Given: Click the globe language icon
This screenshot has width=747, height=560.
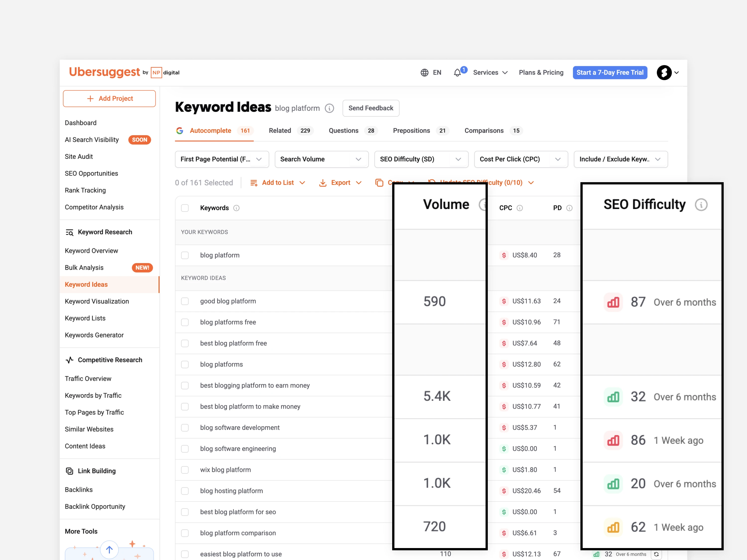Looking at the screenshot, I should (x=425, y=73).
